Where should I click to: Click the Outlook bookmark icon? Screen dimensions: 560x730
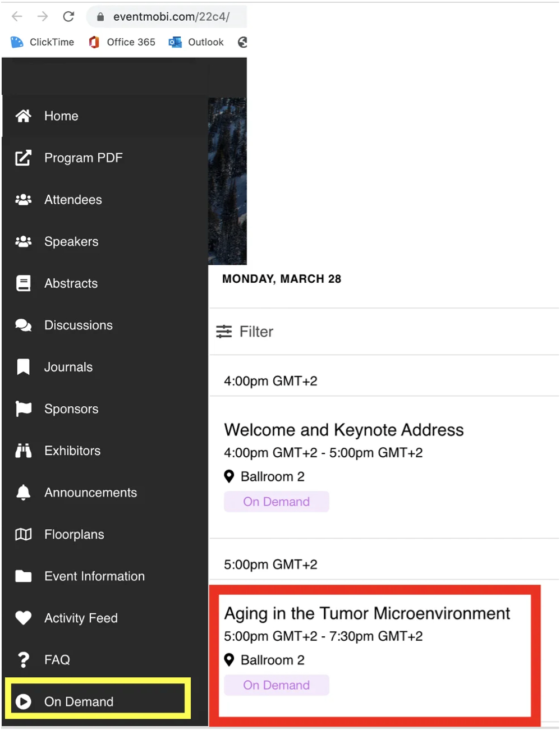(x=175, y=42)
